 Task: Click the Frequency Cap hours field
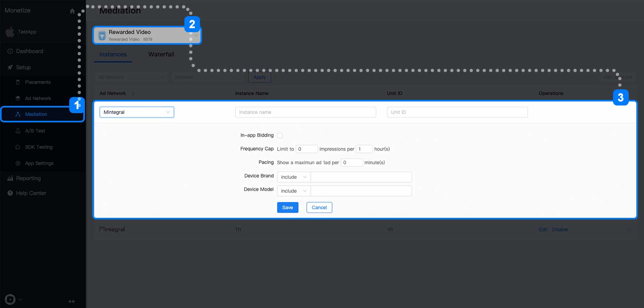(x=364, y=149)
